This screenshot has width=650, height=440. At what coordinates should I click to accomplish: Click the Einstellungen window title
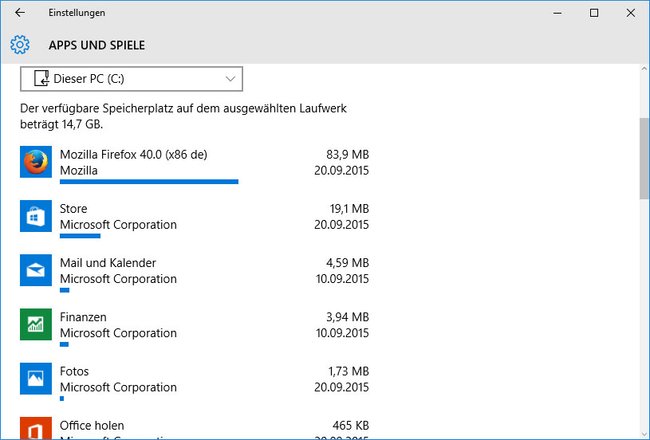77,13
